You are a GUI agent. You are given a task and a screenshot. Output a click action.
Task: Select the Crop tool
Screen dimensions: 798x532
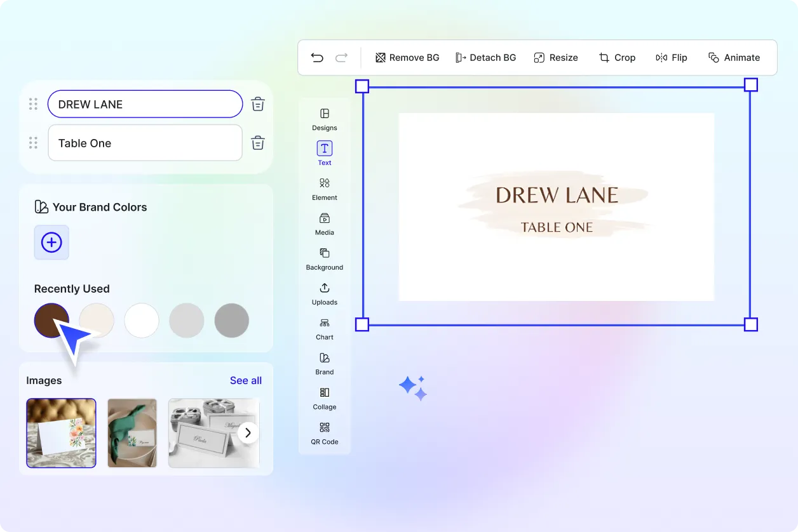pyautogui.click(x=617, y=58)
